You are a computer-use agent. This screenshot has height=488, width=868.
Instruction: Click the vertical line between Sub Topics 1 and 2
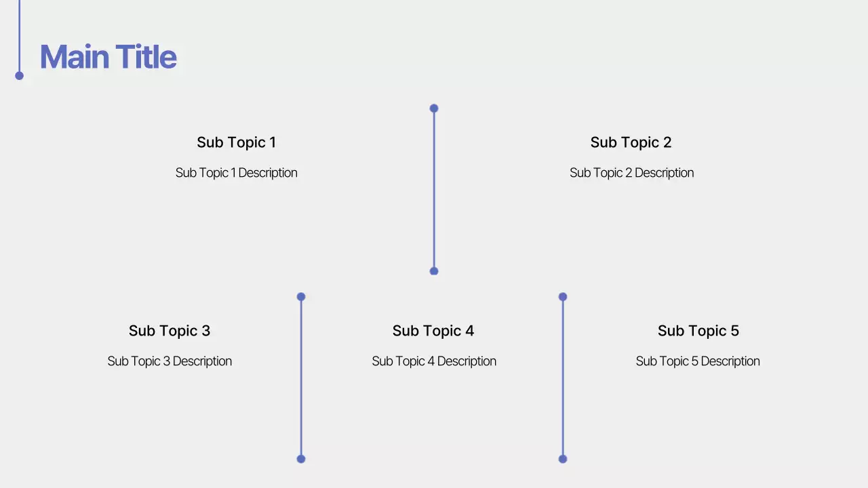pos(434,190)
